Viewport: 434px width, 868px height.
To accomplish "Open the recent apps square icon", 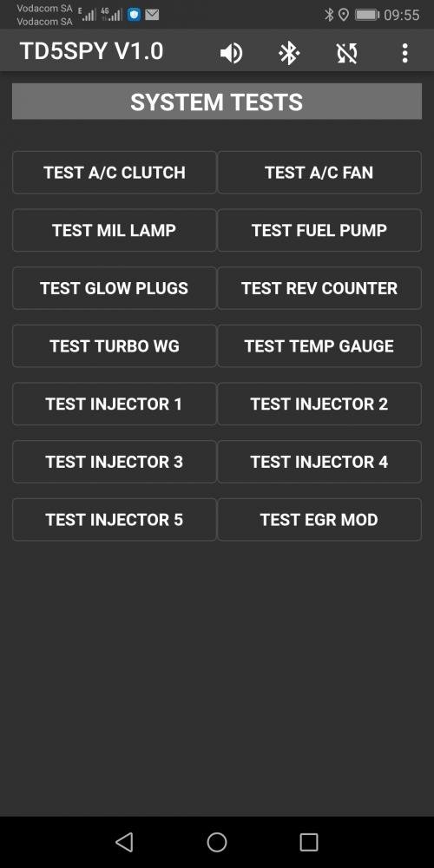I will click(x=309, y=842).
